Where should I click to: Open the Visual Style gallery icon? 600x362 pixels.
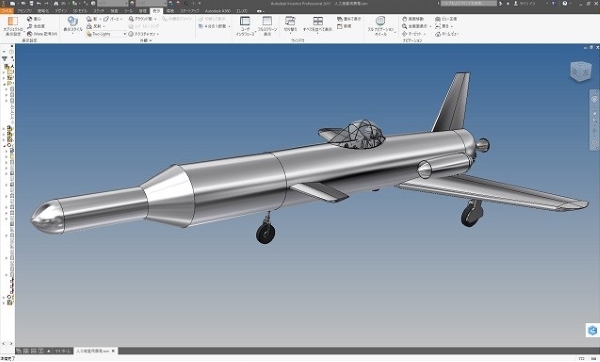point(72,24)
